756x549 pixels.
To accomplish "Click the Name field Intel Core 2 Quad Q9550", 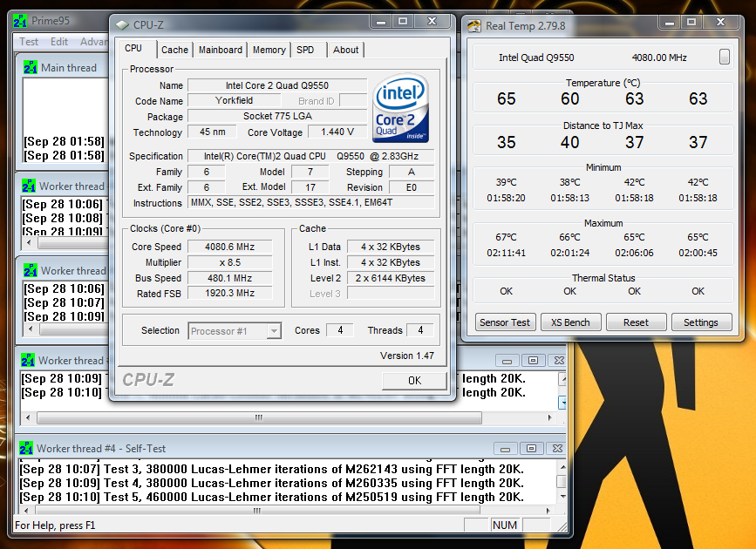I will click(x=276, y=85).
